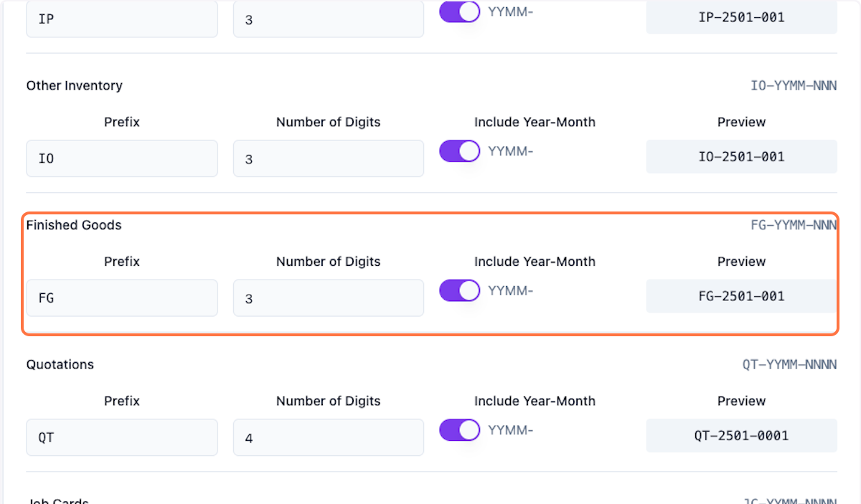The height and width of the screenshot is (504, 861).
Task: Click the Other Inventory section heading
Action: 75,85
